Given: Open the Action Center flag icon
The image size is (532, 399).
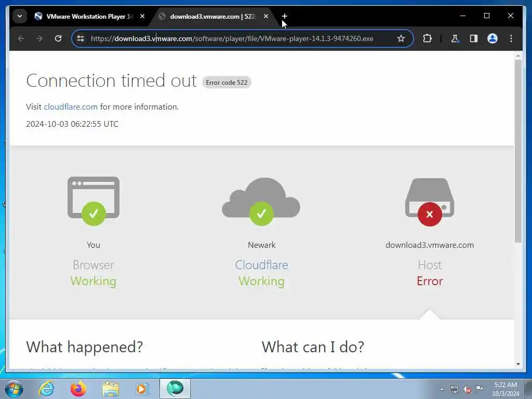Looking at the screenshot, I should [x=479, y=389].
